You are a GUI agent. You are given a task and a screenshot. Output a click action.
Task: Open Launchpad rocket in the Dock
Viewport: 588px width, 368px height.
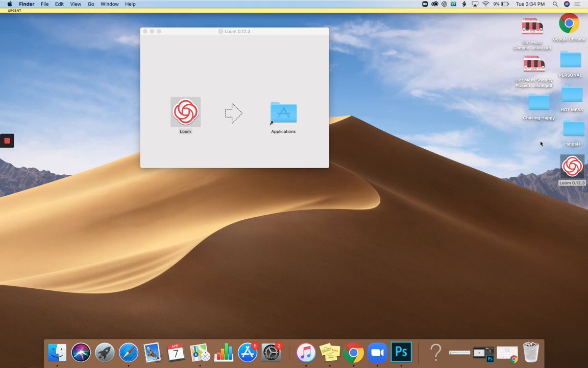pos(105,353)
